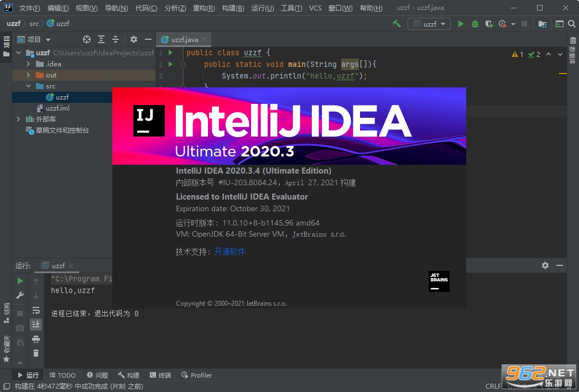Click the Profiler run icon in the toolbar

click(502, 24)
